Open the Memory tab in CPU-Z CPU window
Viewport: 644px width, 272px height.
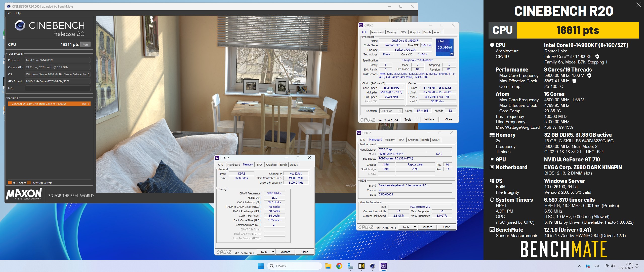click(392, 32)
